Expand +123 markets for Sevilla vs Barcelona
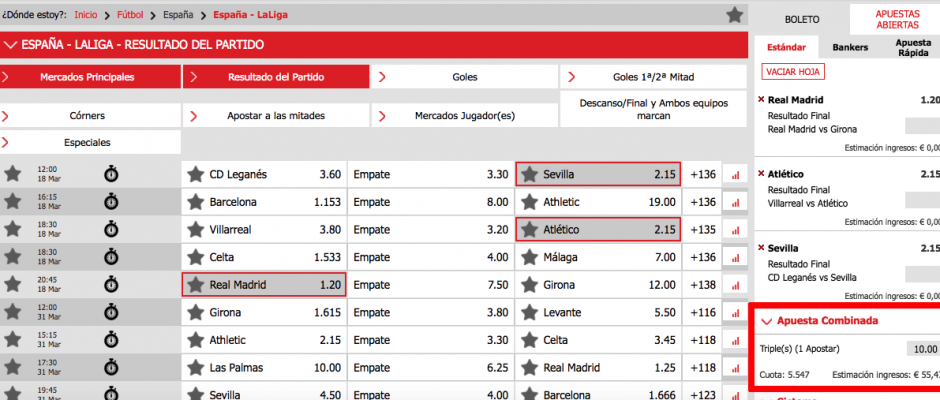The width and height of the screenshot is (940, 400). click(703, 395)
